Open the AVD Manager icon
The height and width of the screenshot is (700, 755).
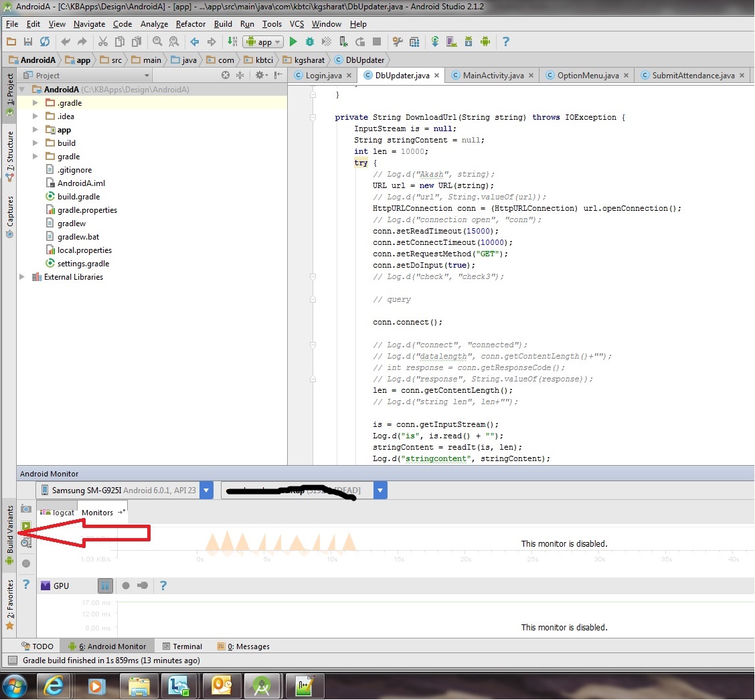tap(451, 42)
